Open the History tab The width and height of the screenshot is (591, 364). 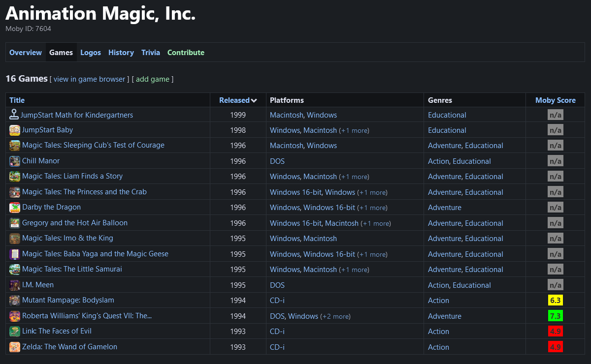tap(121, 53)
